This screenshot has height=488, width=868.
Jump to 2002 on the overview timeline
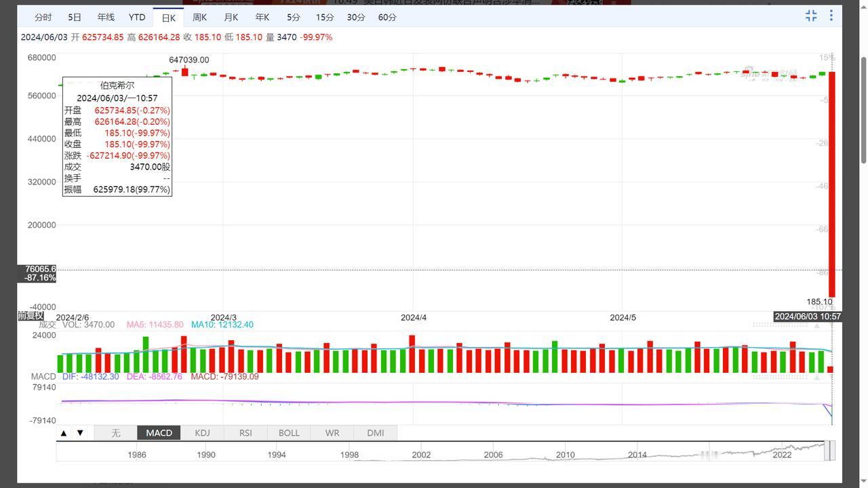tap(421, 455)
